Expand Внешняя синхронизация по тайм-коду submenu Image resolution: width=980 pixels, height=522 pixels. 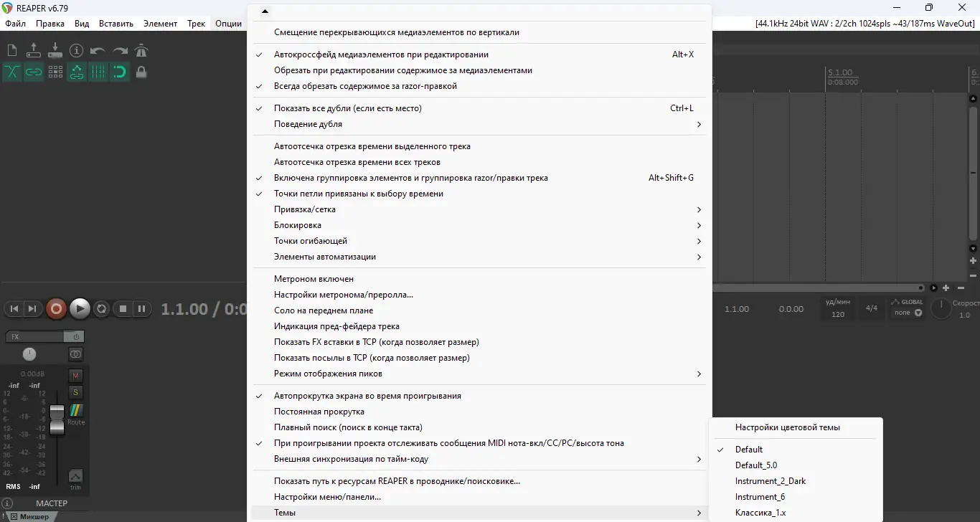(479, 459)
